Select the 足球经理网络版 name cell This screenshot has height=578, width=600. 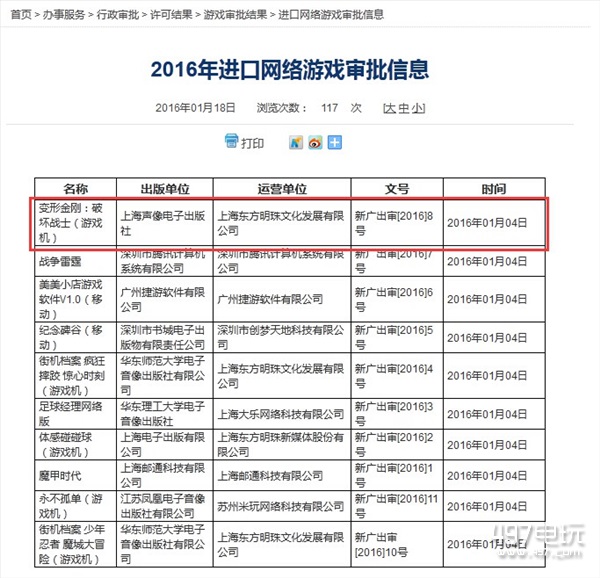click(75, 414)
